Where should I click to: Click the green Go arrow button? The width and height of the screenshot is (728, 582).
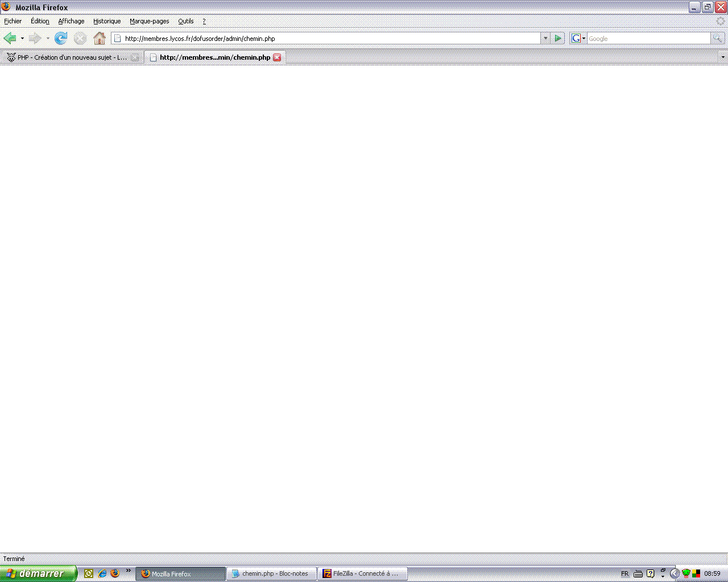558,39
